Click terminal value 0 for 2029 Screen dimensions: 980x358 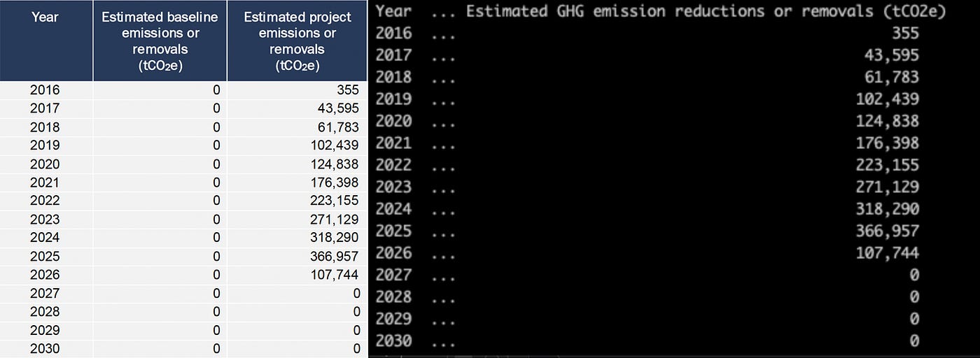[914, 319]
